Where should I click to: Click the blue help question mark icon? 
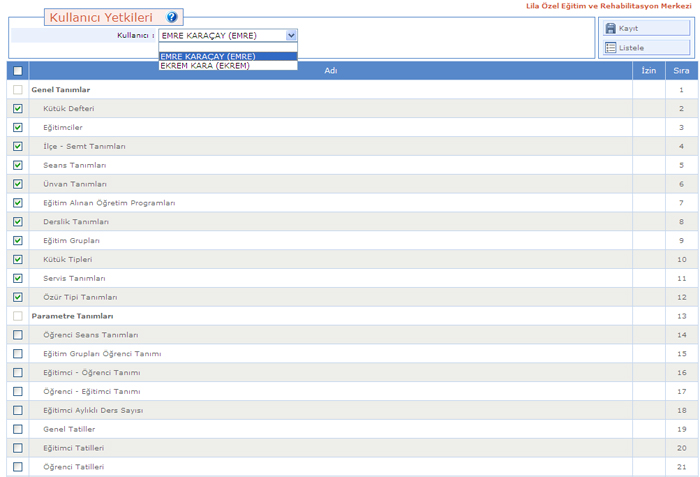coord(172,17)
